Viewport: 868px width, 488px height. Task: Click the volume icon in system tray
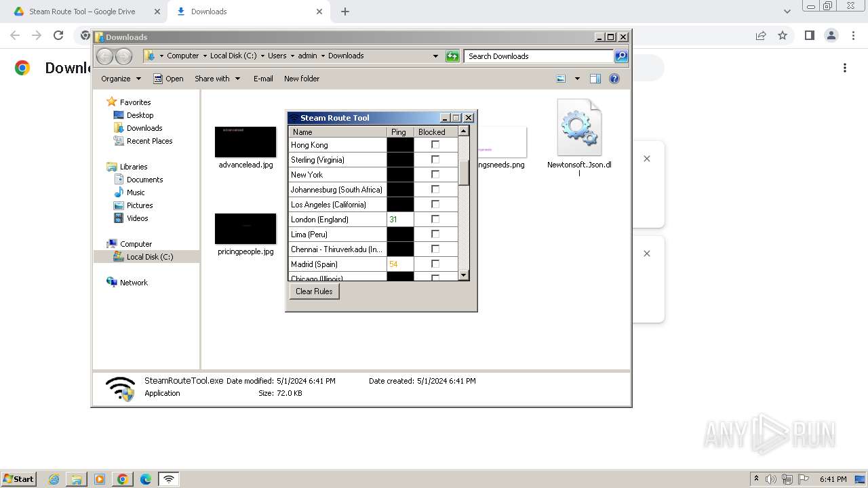[x=771, y=479]
